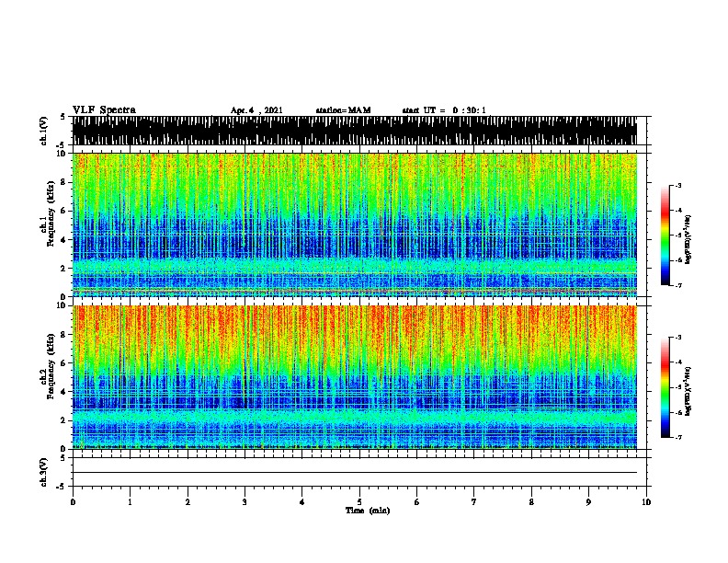The width and height of the screenshot is (728, 563).
Task: Click the ch.2 colorbar "log(PSD)" unit label
Action: point(688,392)
